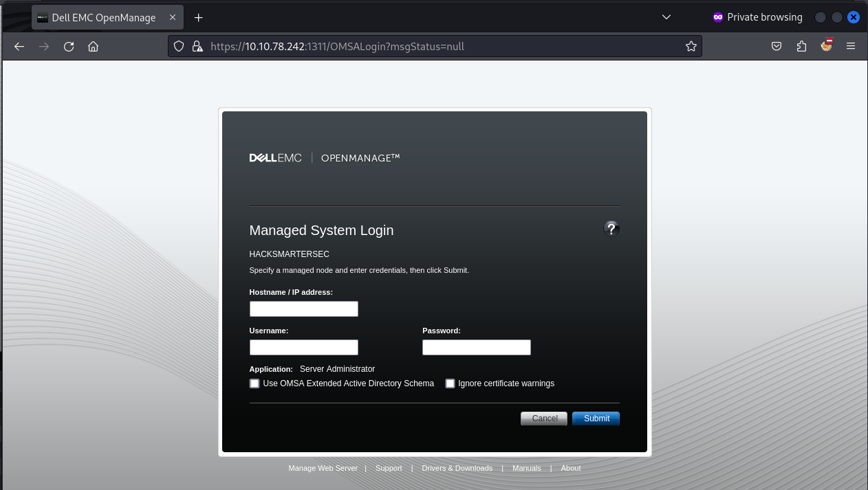This screenshot has height=490, width=868.
Task: View site security via padlock icon
Action: (x=197, y=47)
